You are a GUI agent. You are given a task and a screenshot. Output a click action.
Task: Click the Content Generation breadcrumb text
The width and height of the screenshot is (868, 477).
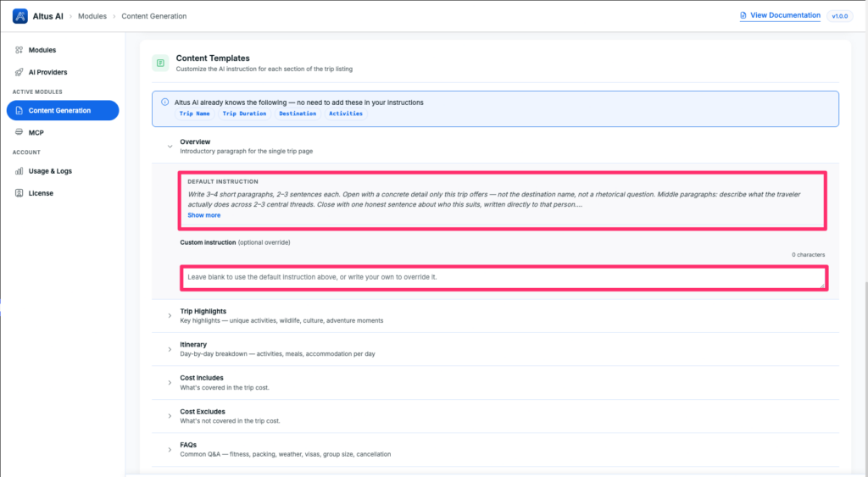click(154, 16)
